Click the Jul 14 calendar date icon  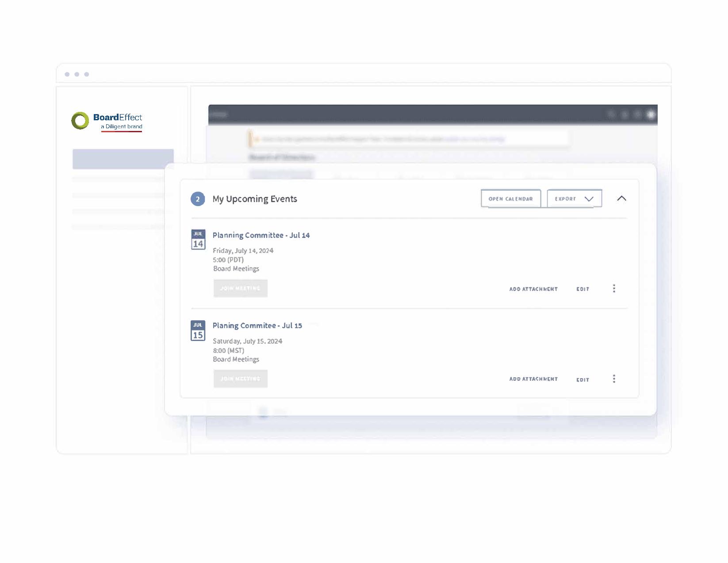point(198,240)
